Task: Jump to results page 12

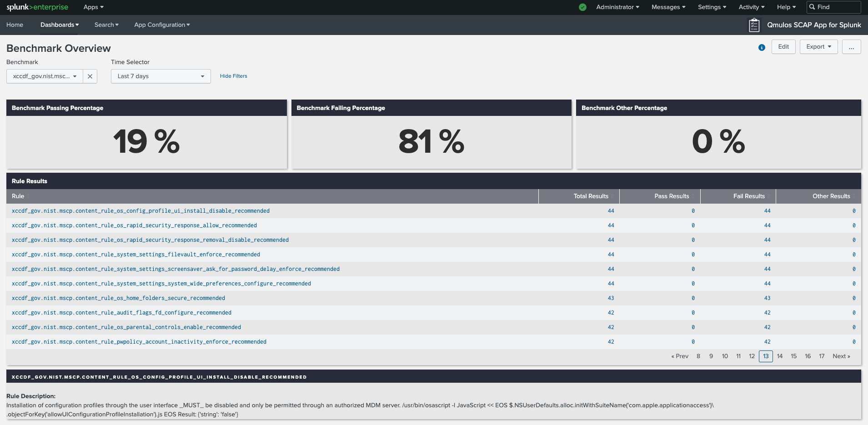Action: tap(752, 356)
